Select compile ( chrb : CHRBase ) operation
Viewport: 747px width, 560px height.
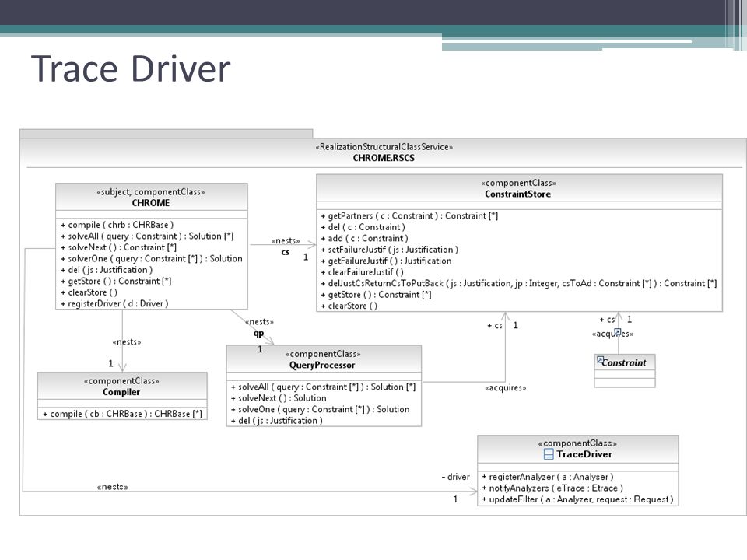pos(117,225)
